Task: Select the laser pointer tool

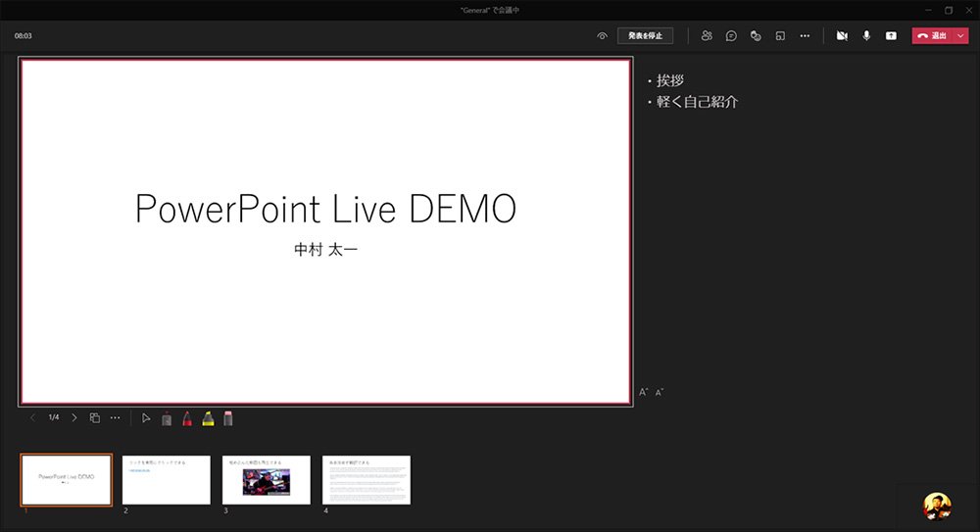Action: pos(167,419)
